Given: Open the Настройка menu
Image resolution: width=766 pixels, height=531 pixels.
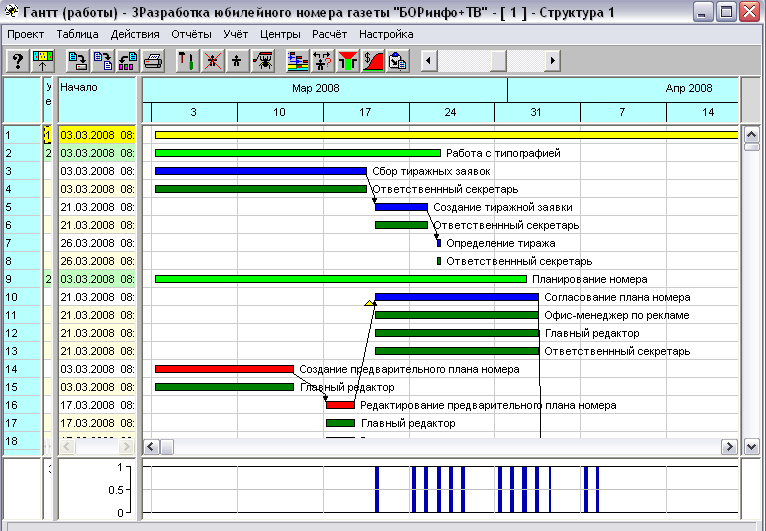Looking at the screenshot, I should (x=386, y=34).
